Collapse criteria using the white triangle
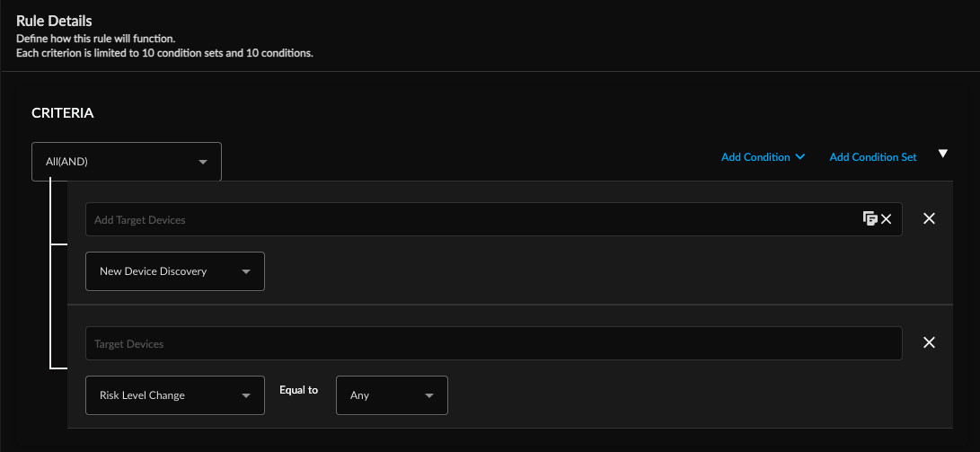Viewport: 980px width, 452px height. 942,154
